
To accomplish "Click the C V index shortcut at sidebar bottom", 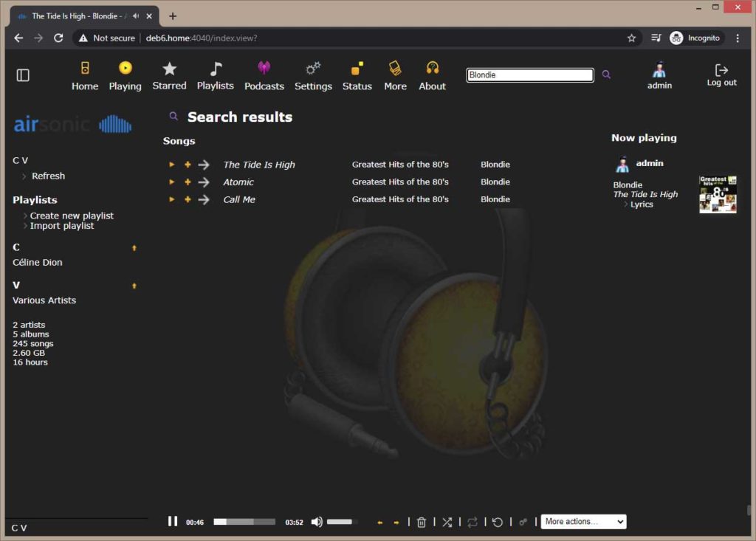I will (x=19, y=528).
